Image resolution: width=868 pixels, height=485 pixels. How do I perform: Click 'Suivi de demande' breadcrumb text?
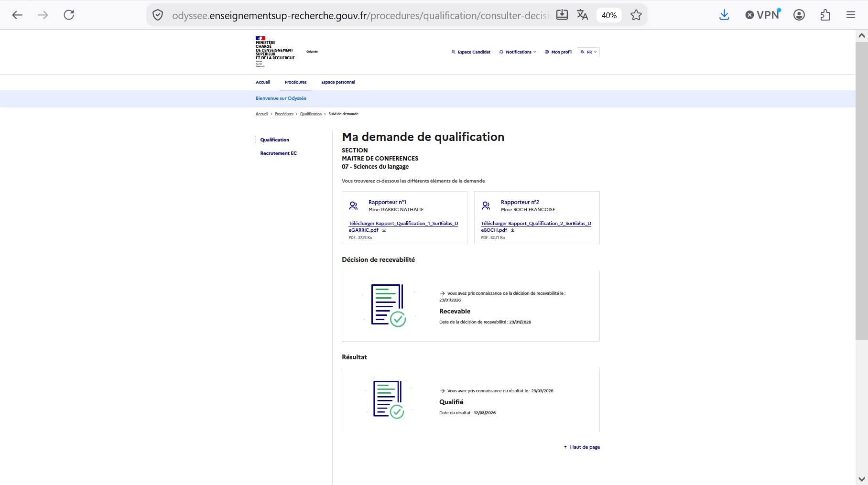pos(343,114)
